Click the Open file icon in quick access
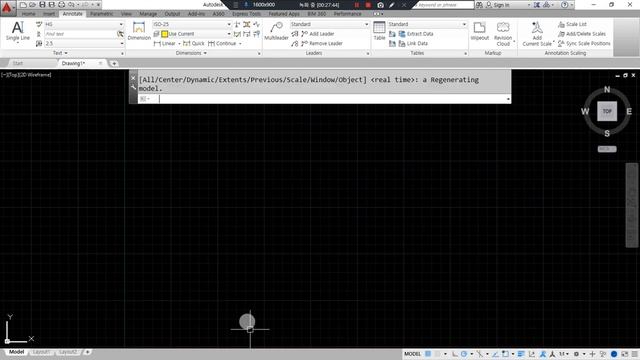This screenshot has width=640, height=360. [33, 5]
